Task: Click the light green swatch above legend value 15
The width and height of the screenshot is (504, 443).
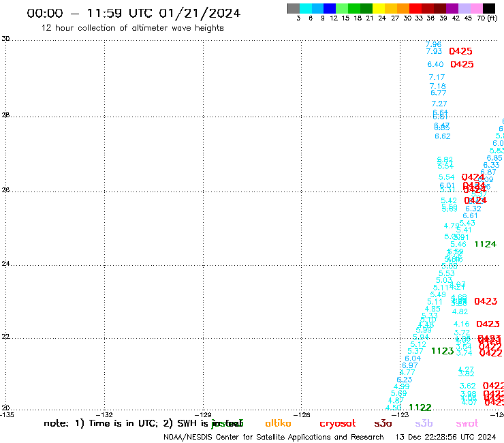Action: 342,8
